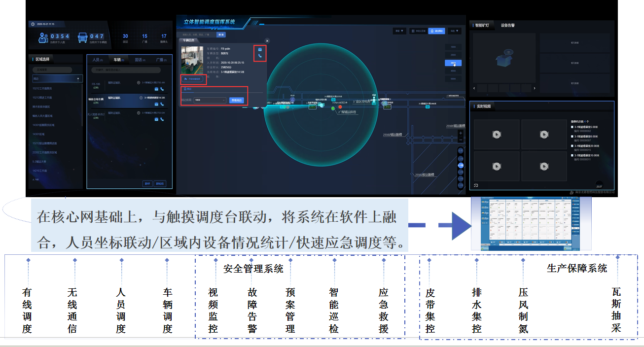Check the camera checkbox numbered 00000007
This screenshot has width=644, height=347.
(572, 137)
